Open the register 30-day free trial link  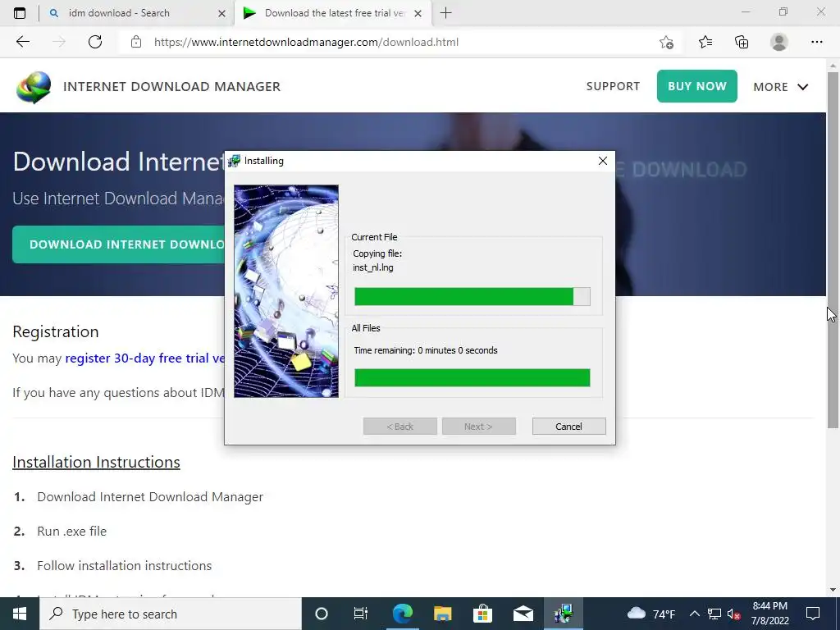(144, 358)
